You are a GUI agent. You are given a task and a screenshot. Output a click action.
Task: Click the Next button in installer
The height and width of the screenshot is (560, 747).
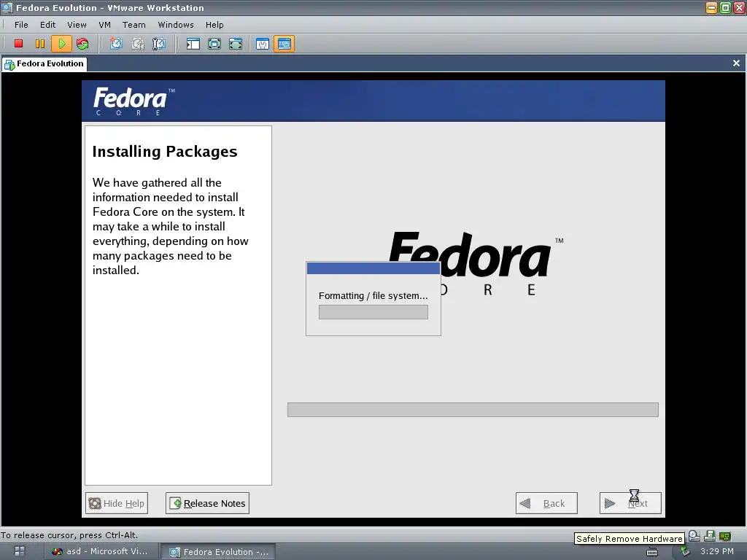630,503
